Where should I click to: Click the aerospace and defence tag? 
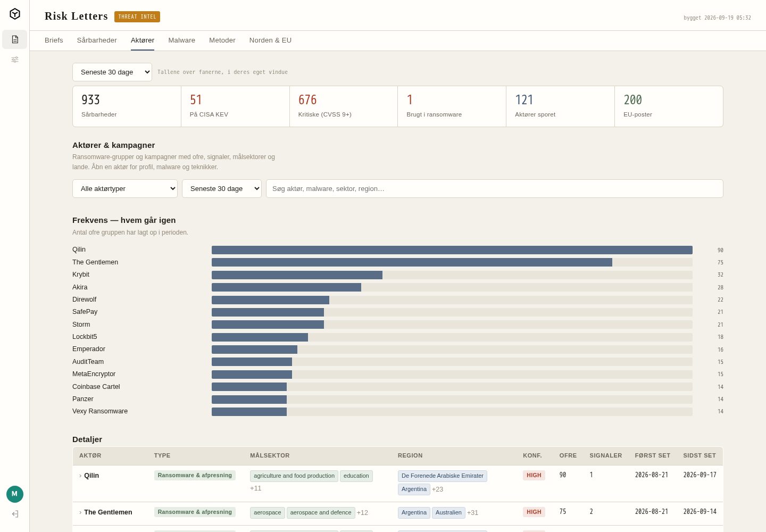[x=321, y=513]
